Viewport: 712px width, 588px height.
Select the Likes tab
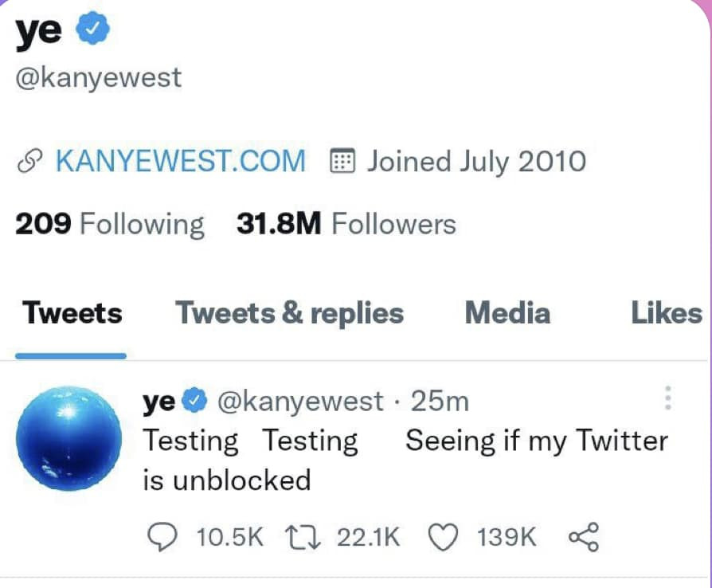click(x=667, y=314)
